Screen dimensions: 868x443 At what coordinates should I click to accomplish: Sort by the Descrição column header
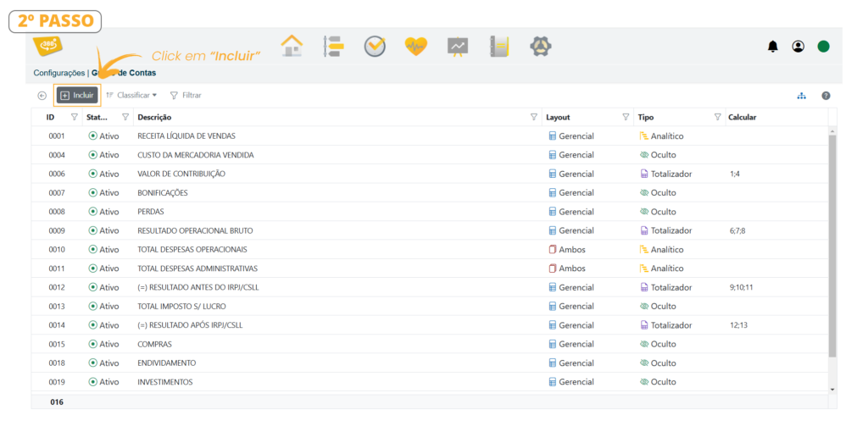pos(154,117)
